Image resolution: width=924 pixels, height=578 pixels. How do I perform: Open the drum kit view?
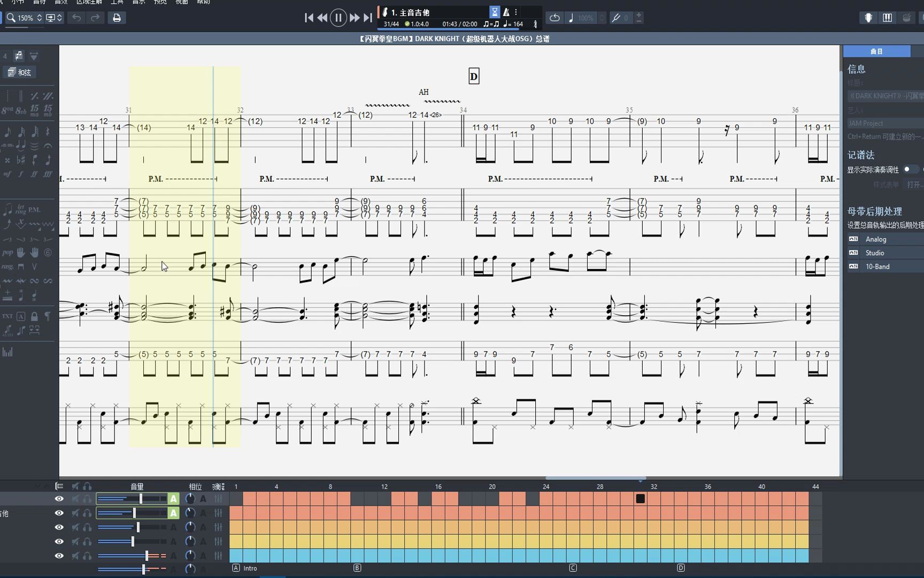click(906, 18)
